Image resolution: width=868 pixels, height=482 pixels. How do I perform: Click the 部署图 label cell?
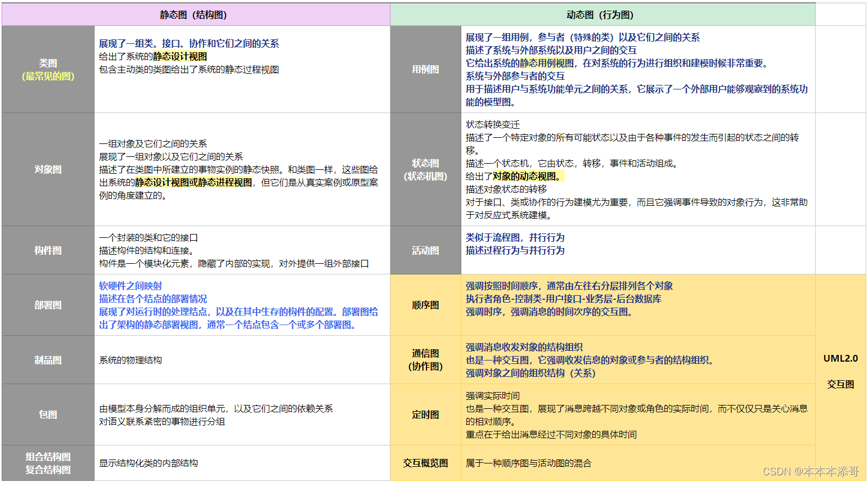tap(48, 305)
